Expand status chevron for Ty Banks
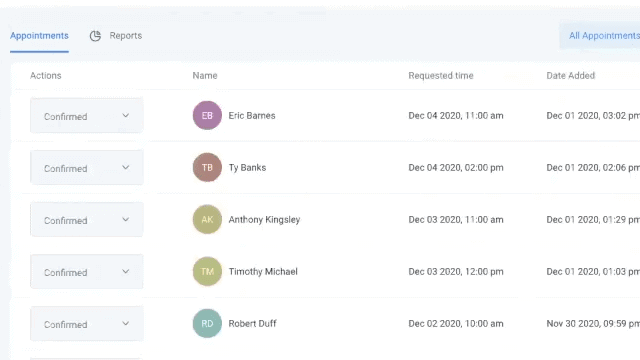The width and height of the screenshot is (640, 360). click(126, 168)
